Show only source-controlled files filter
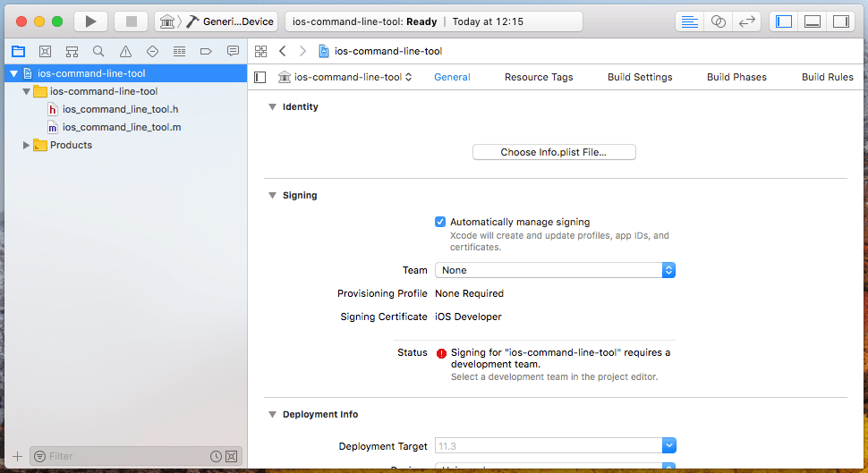 [x=232, y=456]
